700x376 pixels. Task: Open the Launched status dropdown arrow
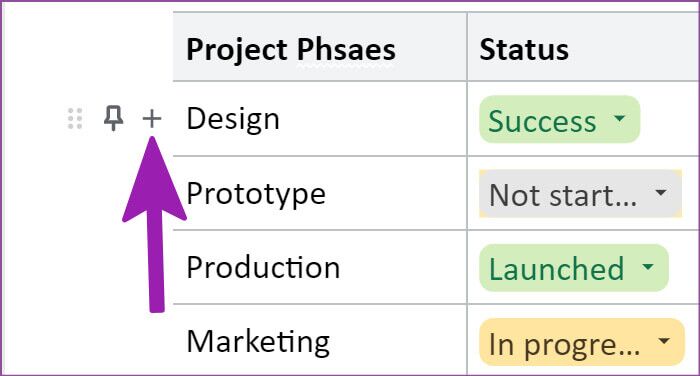point(648,267)
